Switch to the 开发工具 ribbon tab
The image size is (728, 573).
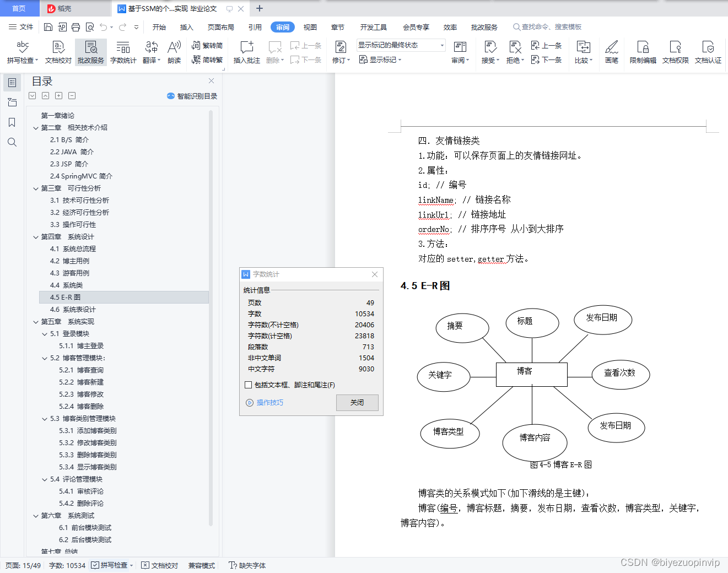374,27
